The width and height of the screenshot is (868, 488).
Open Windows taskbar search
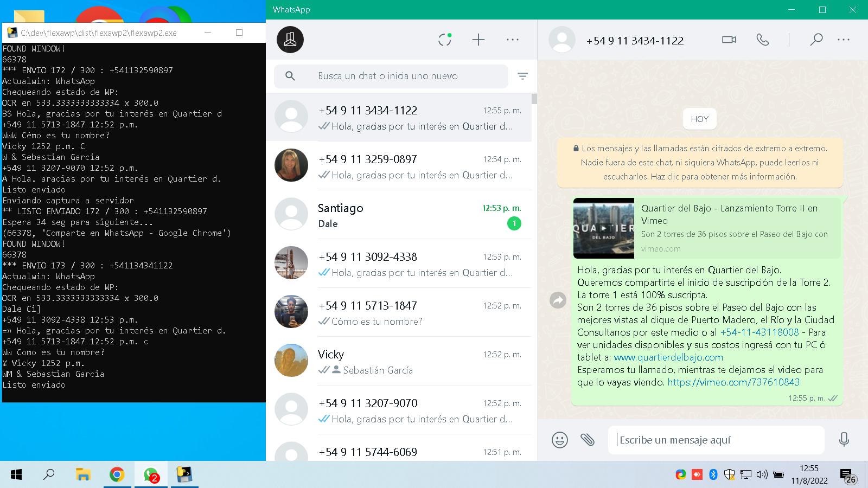click(x=49, y=475)
